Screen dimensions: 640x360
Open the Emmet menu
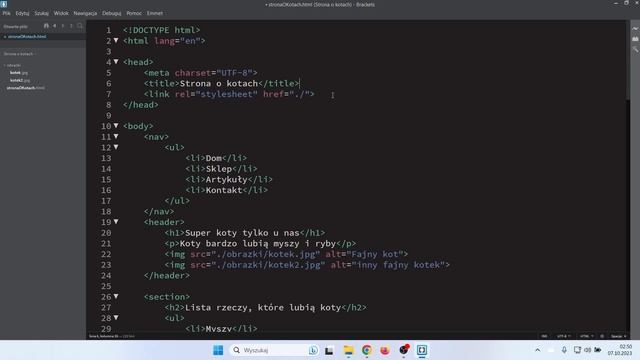[155, 13]
